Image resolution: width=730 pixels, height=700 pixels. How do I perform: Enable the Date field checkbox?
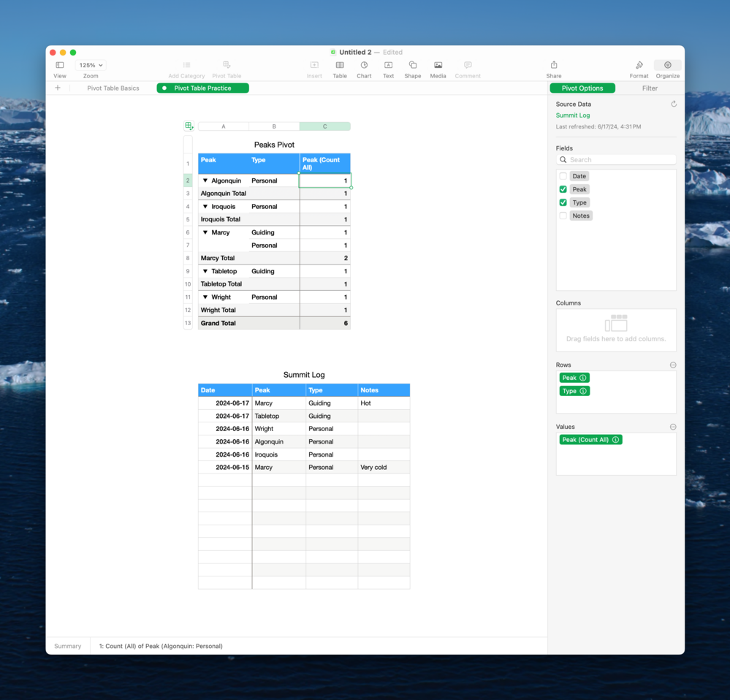point(563,176)
